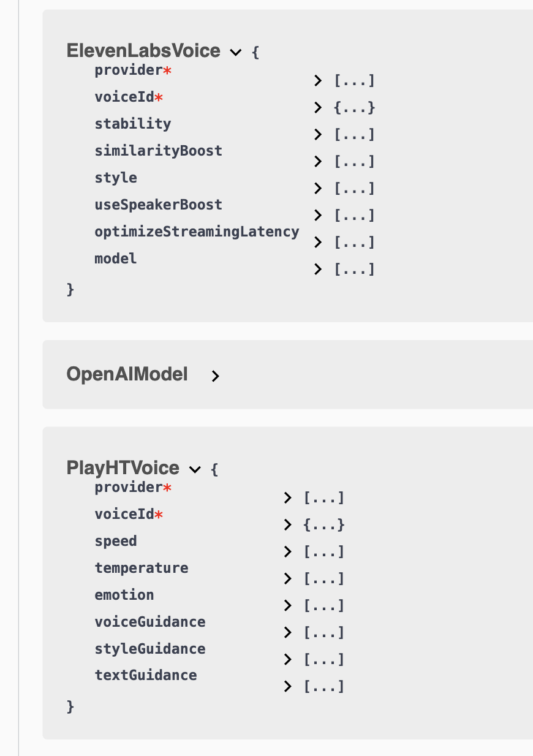533x756 pixels.
Task: Collapse the PlayHTVoice schema
Action: pos(195,470)
